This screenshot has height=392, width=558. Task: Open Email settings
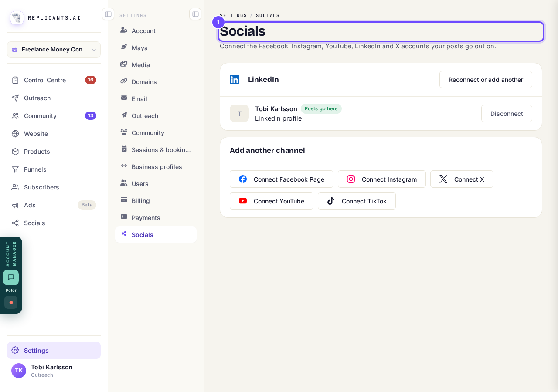click(x=156, y=99)
